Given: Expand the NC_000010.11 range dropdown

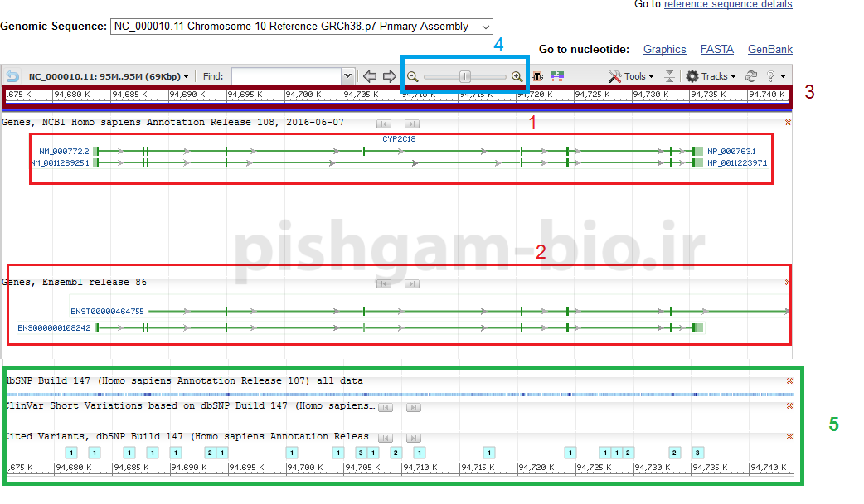Looking at the screenshot, I should [186, 76].
